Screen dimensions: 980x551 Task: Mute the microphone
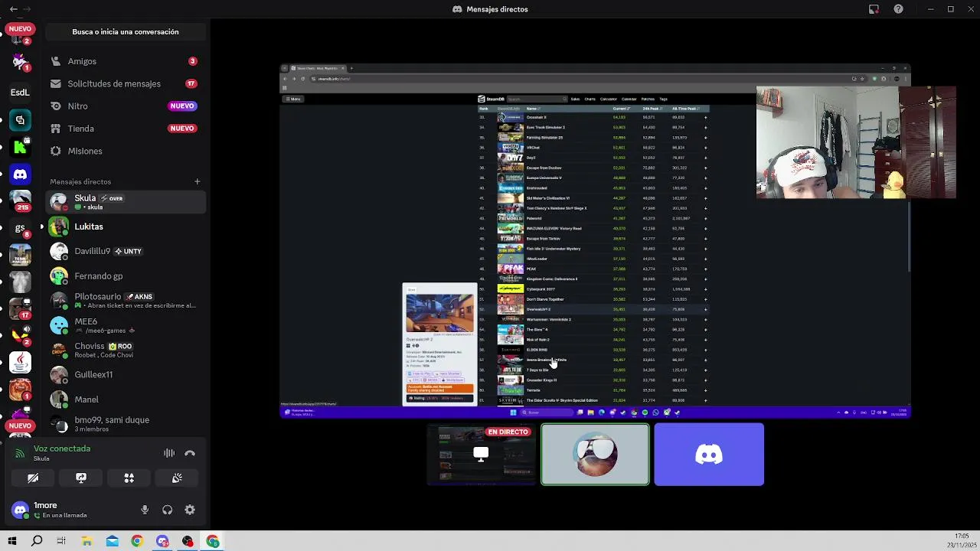pyautogui.click(x=145, y=510)
